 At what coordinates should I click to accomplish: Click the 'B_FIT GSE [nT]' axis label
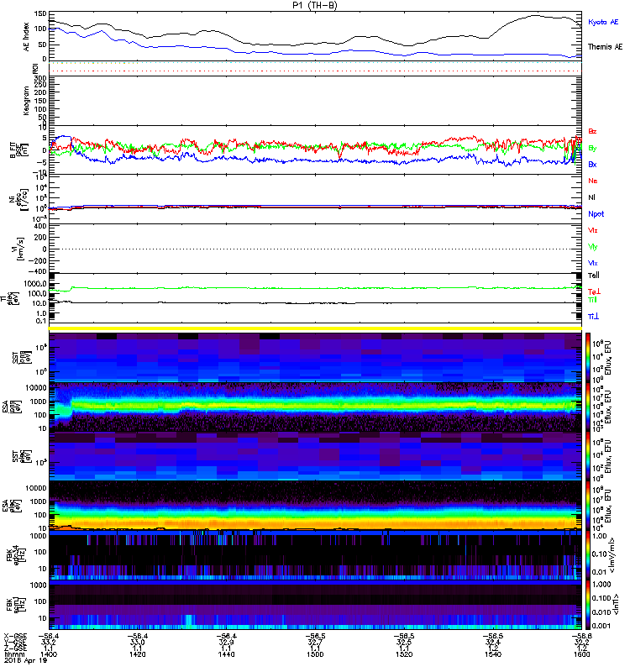pos(19,150)
